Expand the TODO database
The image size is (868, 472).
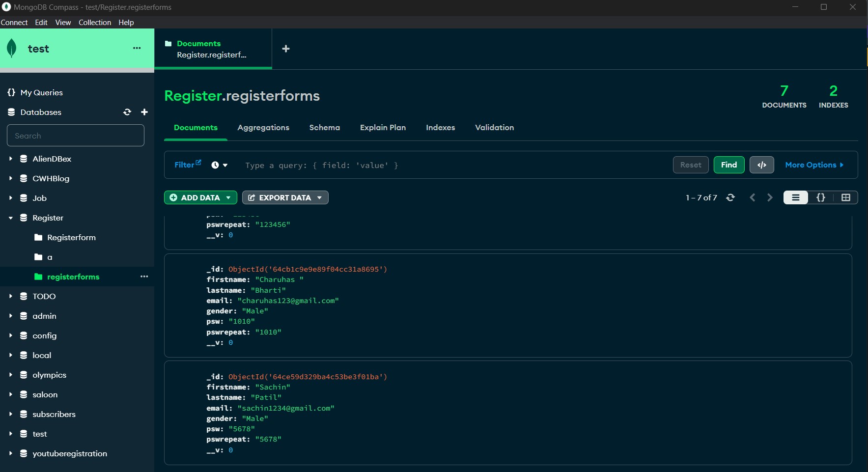point(10,296)
